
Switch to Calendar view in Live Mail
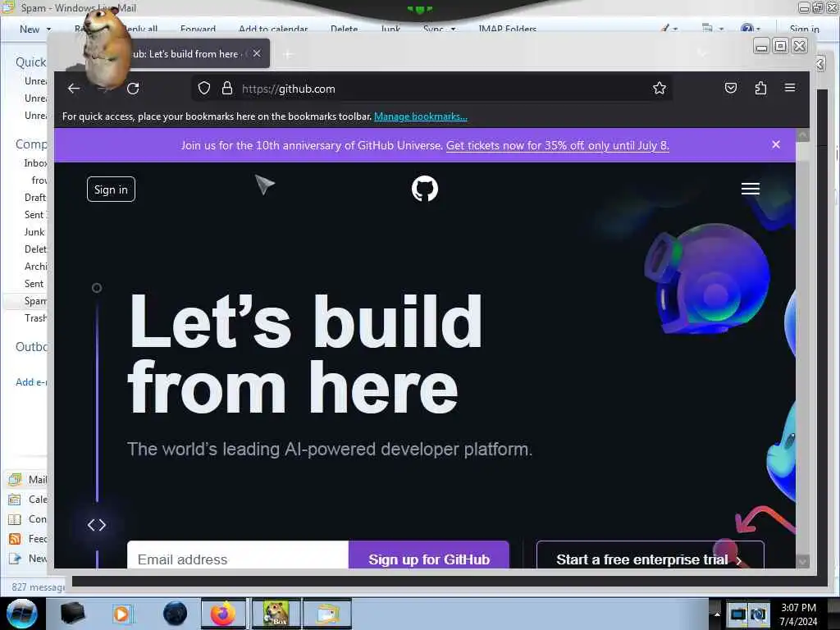pos(28,500)
